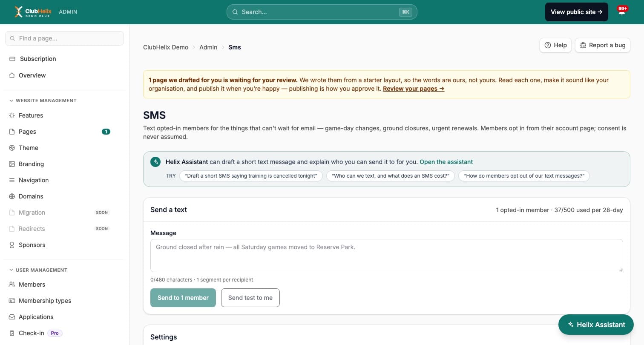
Task: Open the notifications bell with 99+ badge
Action: click(x=622, y=11)
